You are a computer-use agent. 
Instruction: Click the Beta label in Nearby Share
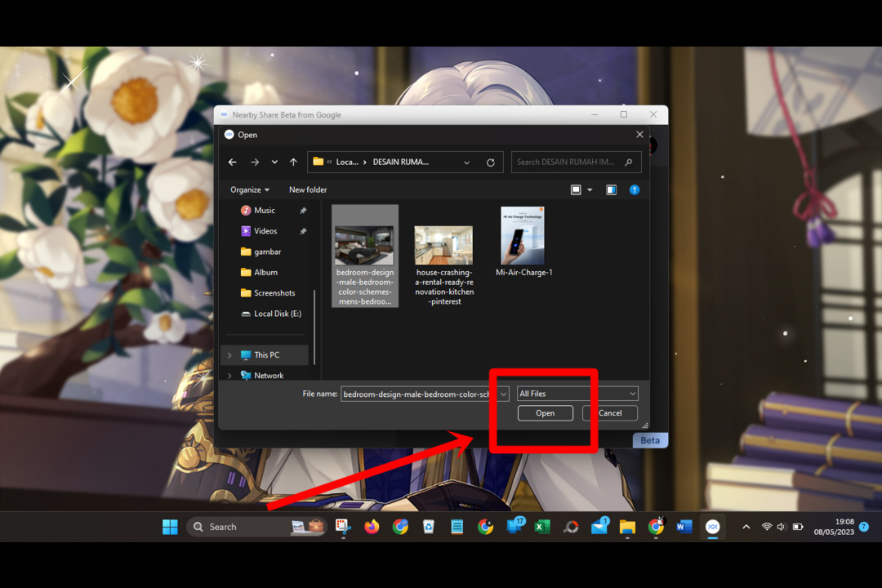(x=650, y=440)
